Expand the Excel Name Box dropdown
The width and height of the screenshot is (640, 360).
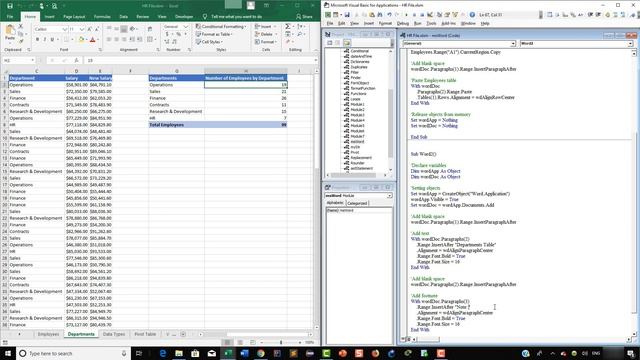tap(32, 60)
